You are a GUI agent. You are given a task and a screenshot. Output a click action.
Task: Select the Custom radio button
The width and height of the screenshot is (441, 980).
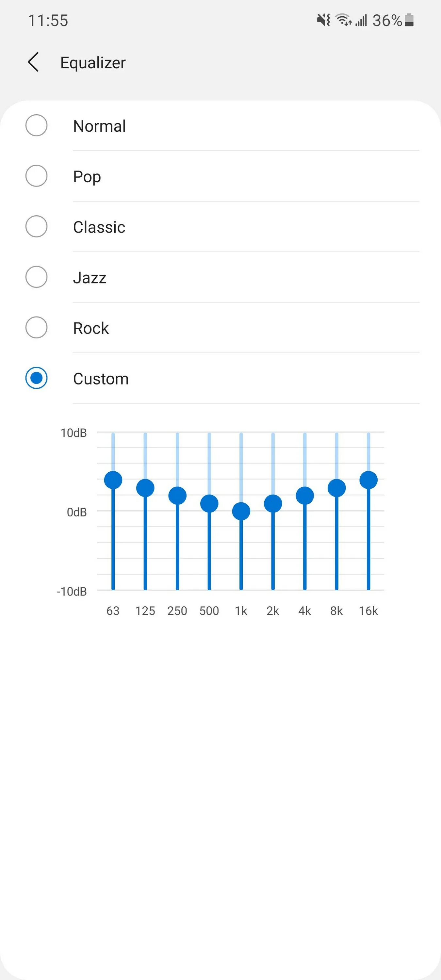tap(37, 378)
